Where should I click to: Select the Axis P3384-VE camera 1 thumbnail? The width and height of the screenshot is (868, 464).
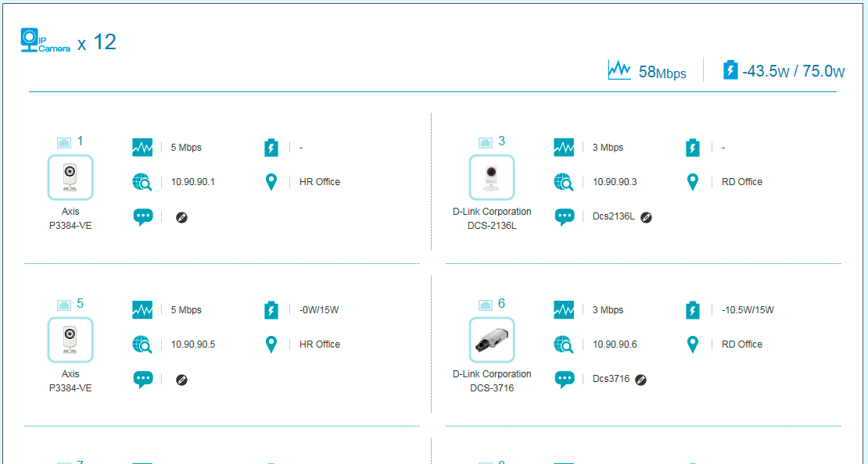(70, 177)
